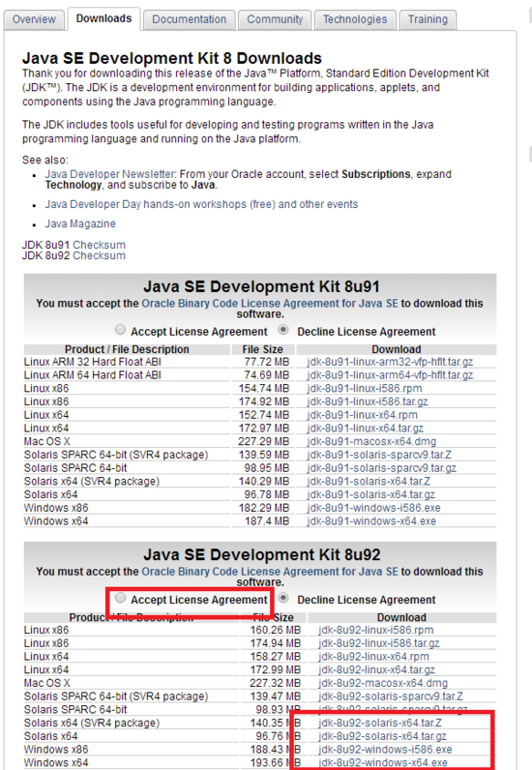Click Product / File Description header in 8u91 table
532x770 pixels.
coord(127,349)
